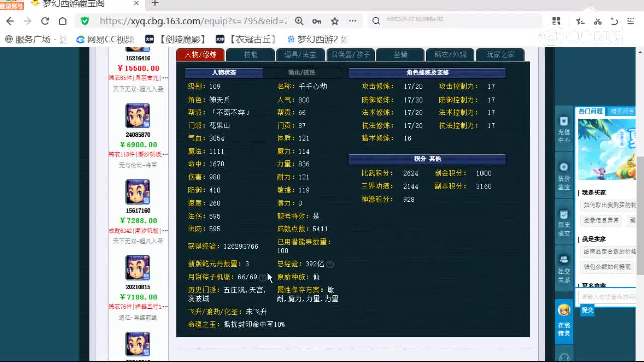The image size is (644, 362).
Task: Switch to the 锦衣/外观 tab
Action: point(450,55)
